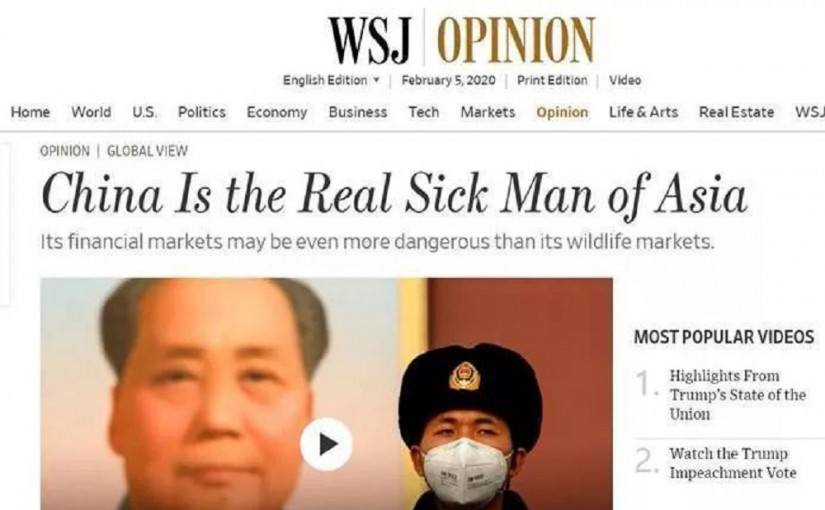The height and width of the screenshot is (510, 825).
Task: Open the U.S. news section
Action: click(x=145, y=112)
